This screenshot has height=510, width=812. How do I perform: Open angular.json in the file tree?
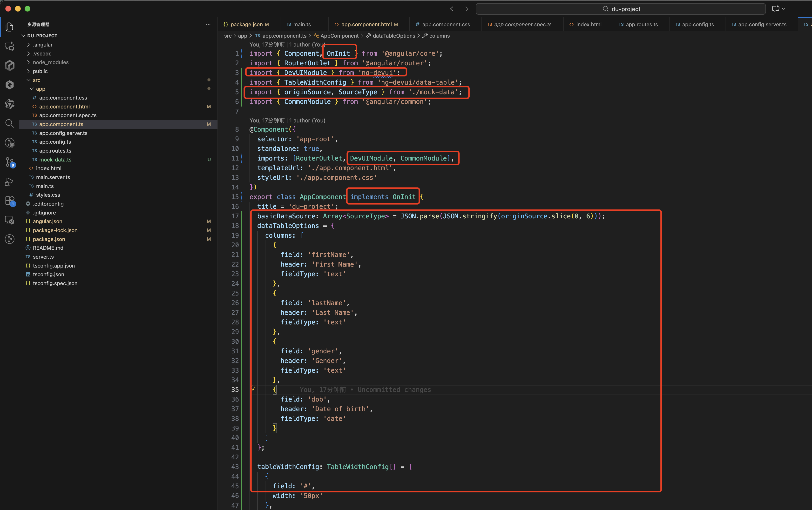pyautogui.click(x=47, y=221)
